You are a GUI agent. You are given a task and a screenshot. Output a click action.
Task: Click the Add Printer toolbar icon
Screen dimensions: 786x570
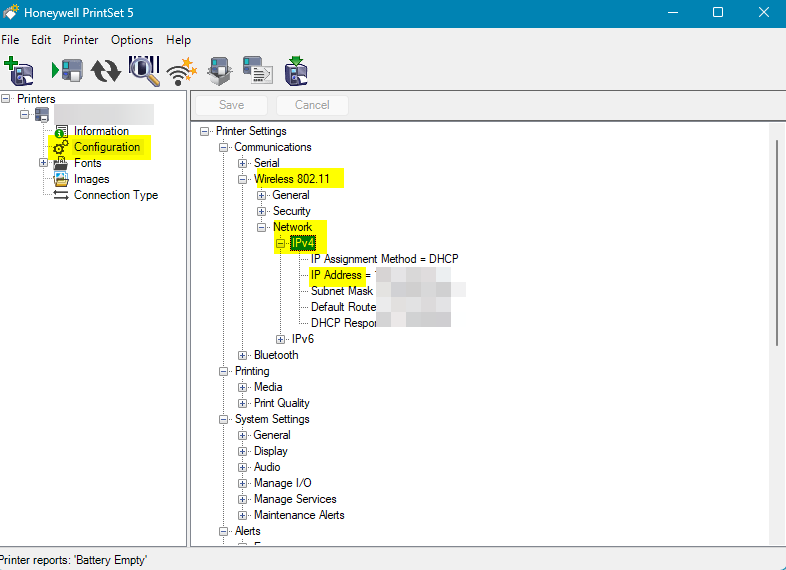click(x=19, y=70)
